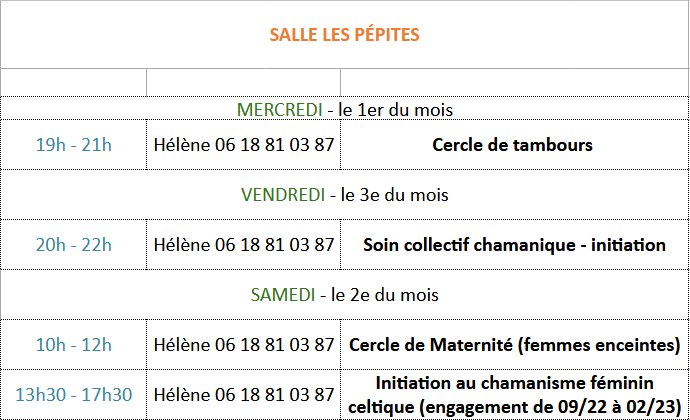Click the 20h - 22h time cell
Image resolution: width=690 pixels, height=420 pixels.
[x=73, y=245]
